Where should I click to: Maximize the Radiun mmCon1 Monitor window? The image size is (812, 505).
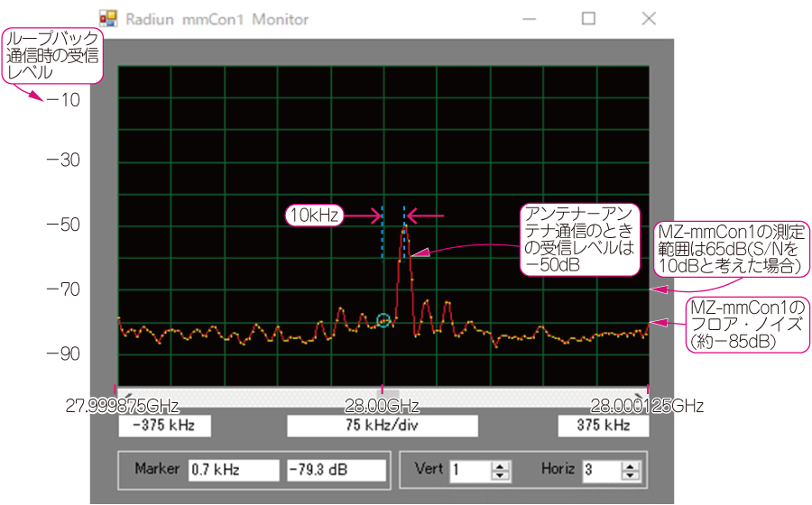[x=588, y=19]
